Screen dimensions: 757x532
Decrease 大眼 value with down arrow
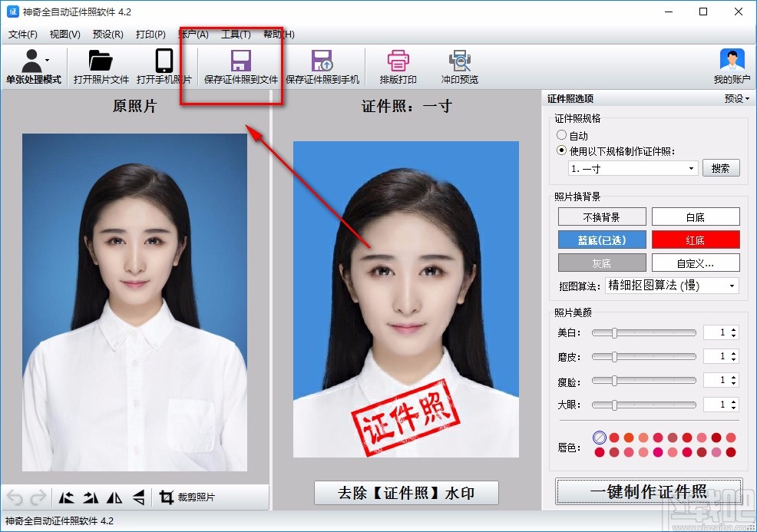click(x=734, y=408)
